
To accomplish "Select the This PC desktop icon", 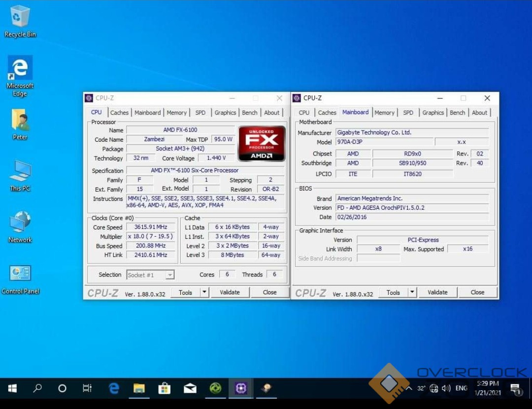I will tap(20, 172).
